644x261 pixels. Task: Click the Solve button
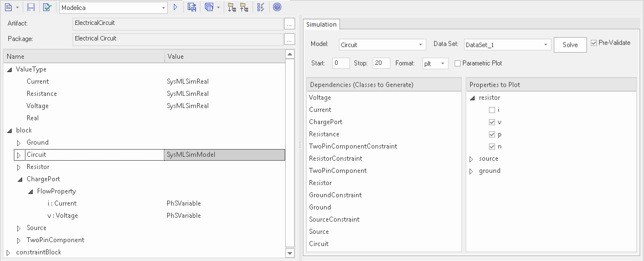[x=570, y=45]
